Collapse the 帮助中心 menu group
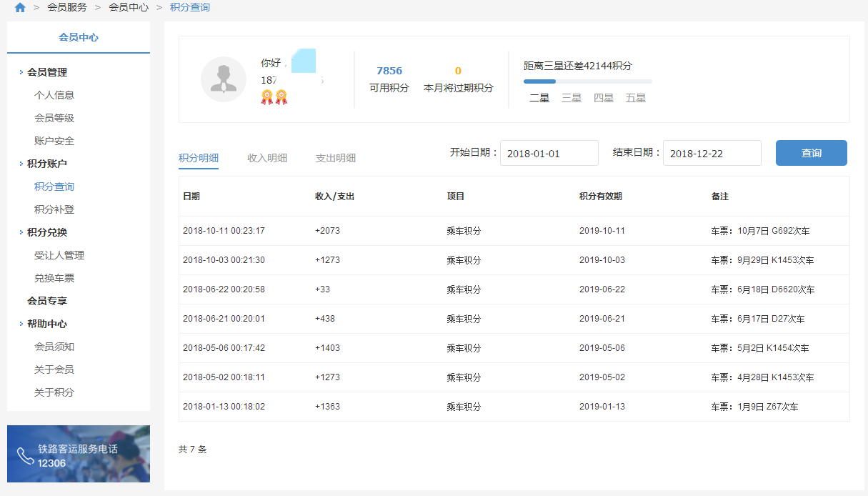868x496 pixels. [21, 324]
